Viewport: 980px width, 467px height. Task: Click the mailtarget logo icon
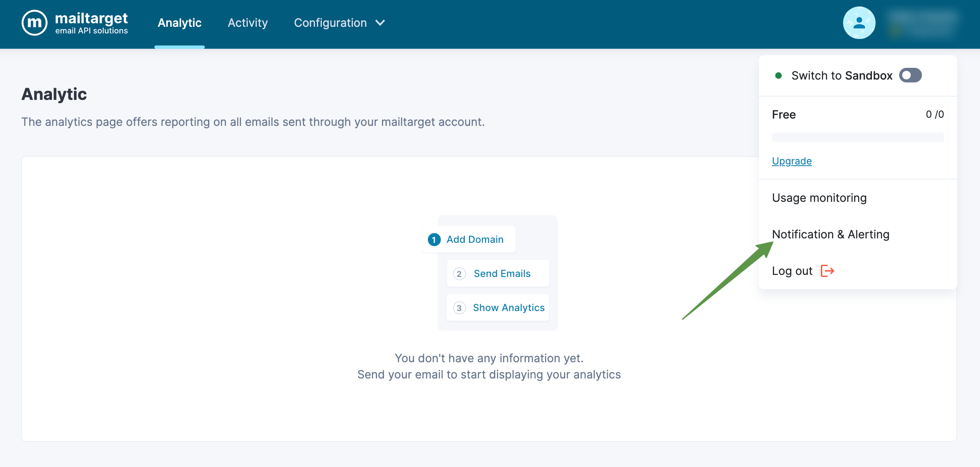click(35, 23)
